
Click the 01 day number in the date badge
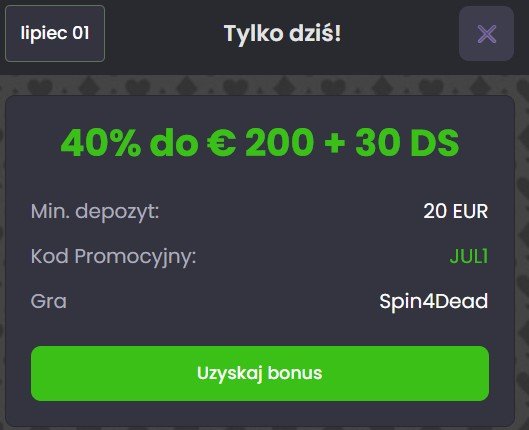coord(81,33)
